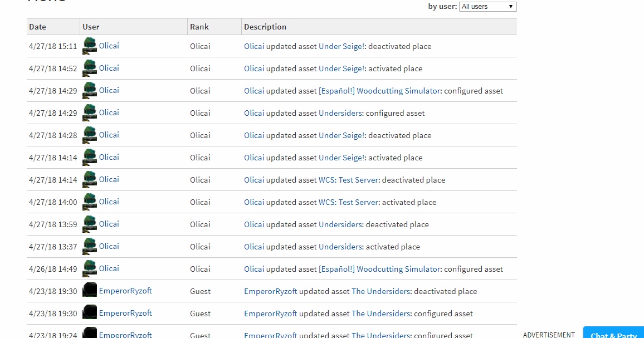Select the date '4/27/18 15:11'
644x338 pixels.
click(53, 46)
